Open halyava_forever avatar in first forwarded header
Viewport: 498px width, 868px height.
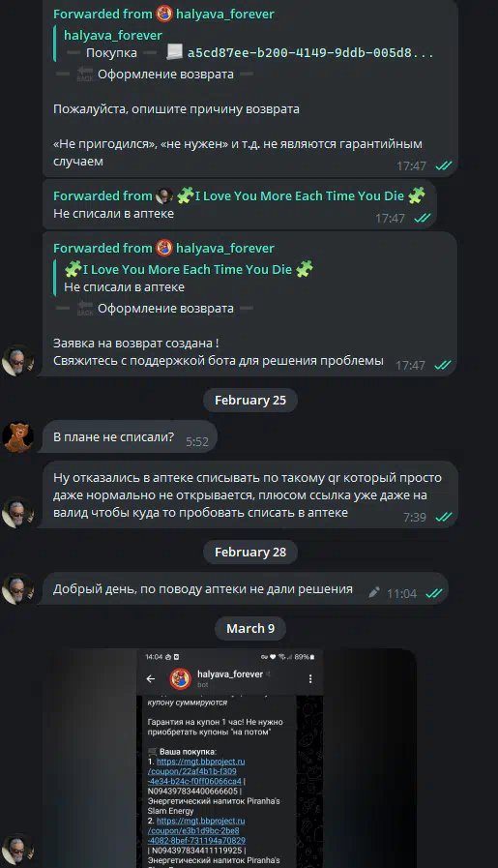163,14
